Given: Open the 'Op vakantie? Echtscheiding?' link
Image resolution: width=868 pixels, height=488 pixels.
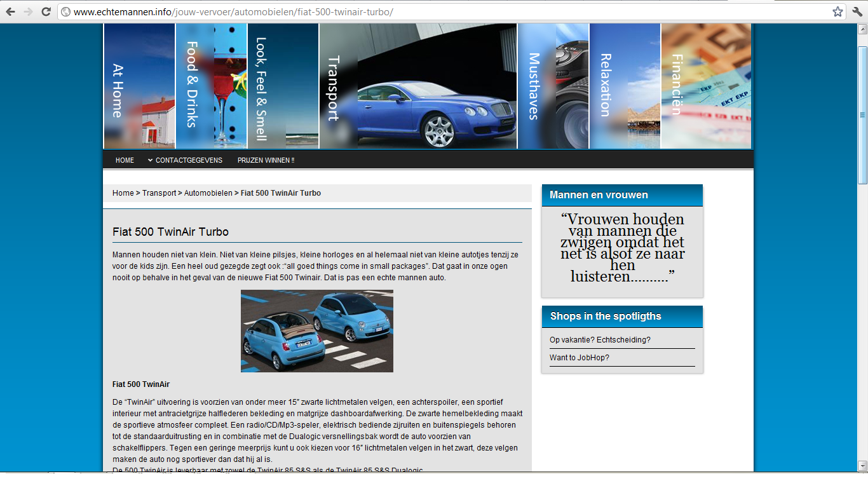Looking at the screenshot, I should pos(600,340).
